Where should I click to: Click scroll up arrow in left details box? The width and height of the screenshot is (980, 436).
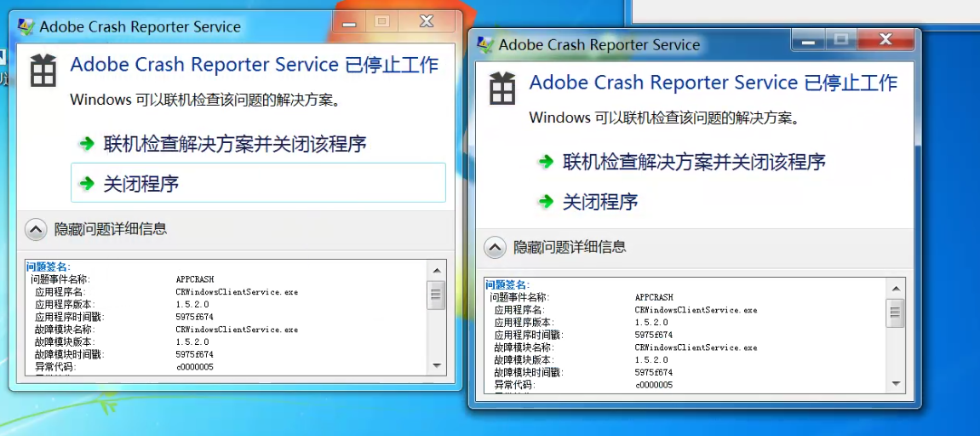436,270
